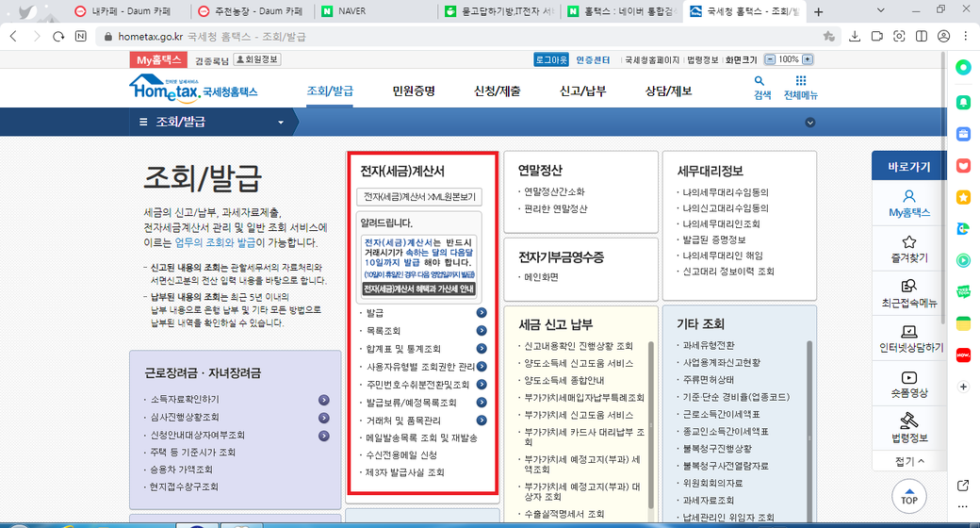Select the 신고/납부 main menu
Viewport: 980px width, 528px height.
582,91
